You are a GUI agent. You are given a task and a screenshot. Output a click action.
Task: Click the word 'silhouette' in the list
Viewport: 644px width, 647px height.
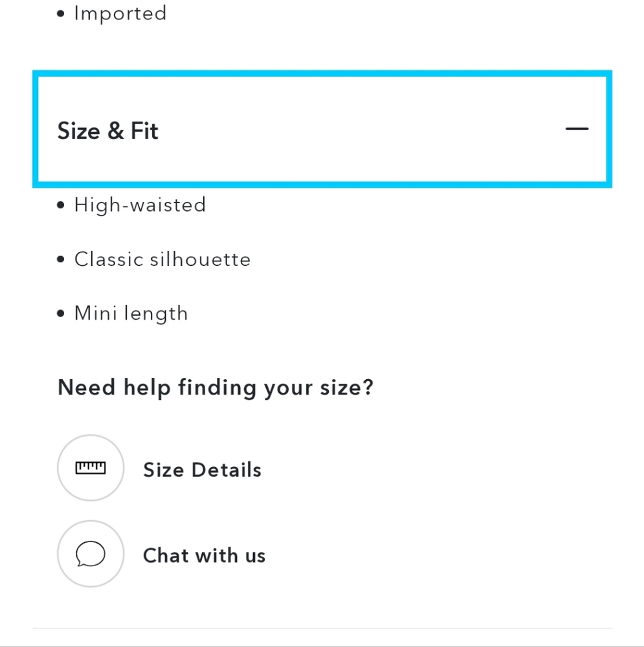pyautogui.click(x=200, y=259)
